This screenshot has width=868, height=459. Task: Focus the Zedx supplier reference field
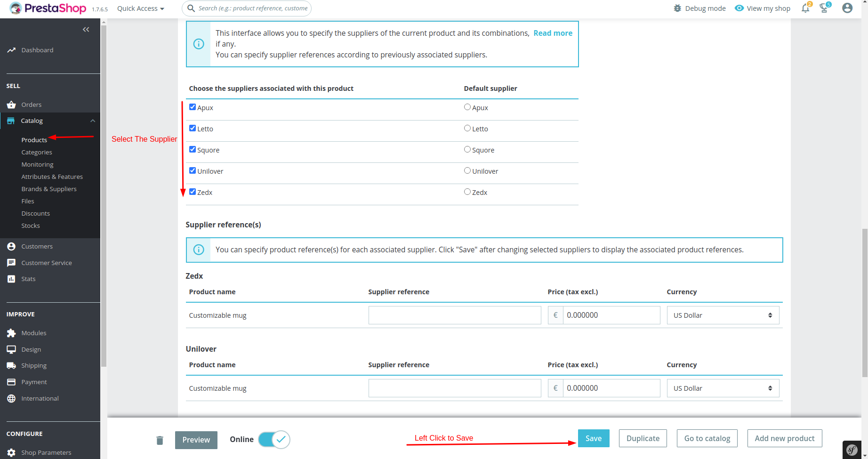click(x=455, y=315)
